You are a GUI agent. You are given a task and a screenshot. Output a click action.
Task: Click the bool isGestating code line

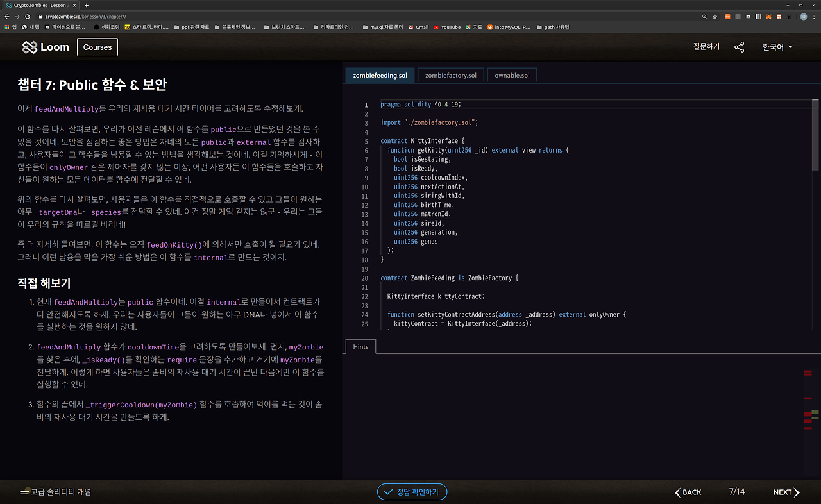click(x=423, y=159)
